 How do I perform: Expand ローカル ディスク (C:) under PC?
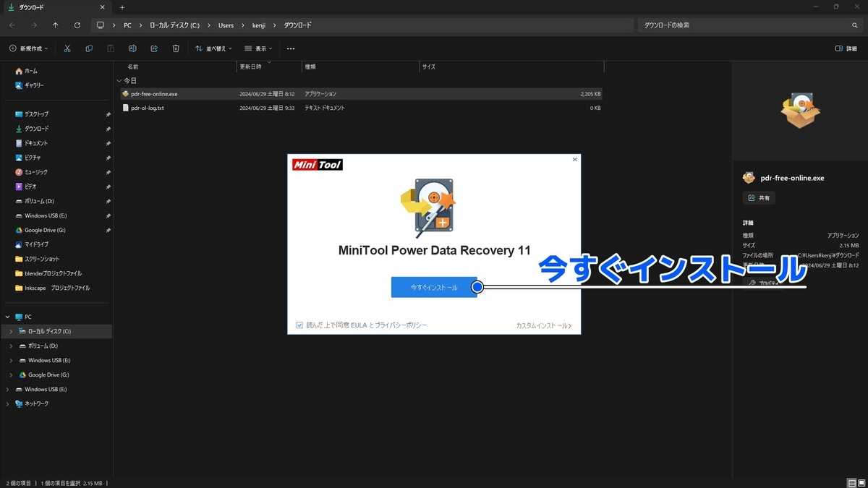click(x=11, y=331)
